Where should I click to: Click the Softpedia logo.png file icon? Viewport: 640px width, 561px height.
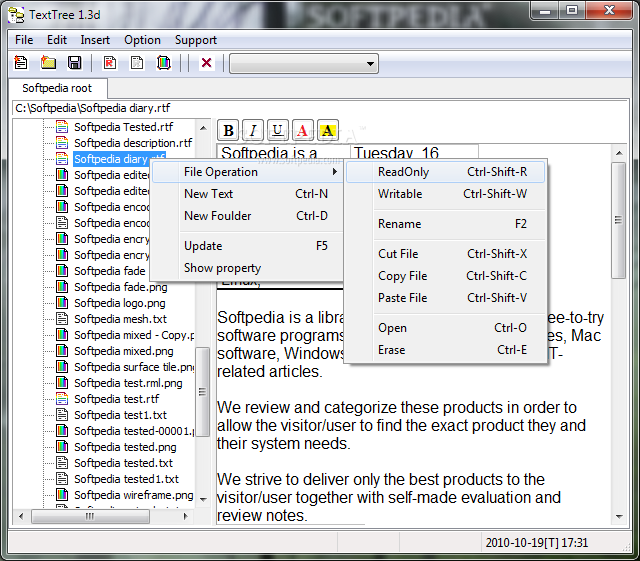(62, 303)
